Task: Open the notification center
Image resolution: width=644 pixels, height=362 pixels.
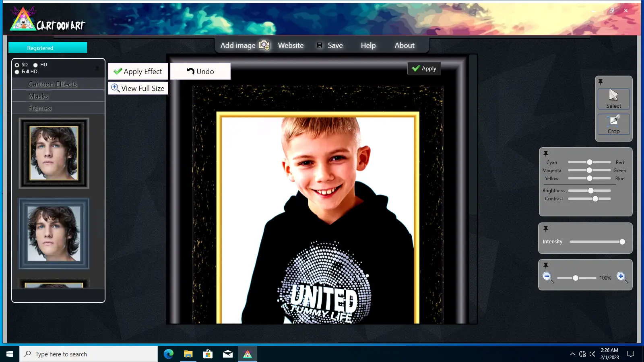Action: point(631,354)
